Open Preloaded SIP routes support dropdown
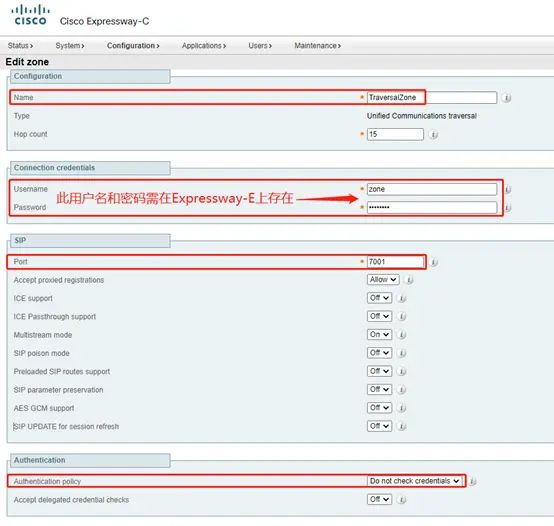 coord(379,371)
